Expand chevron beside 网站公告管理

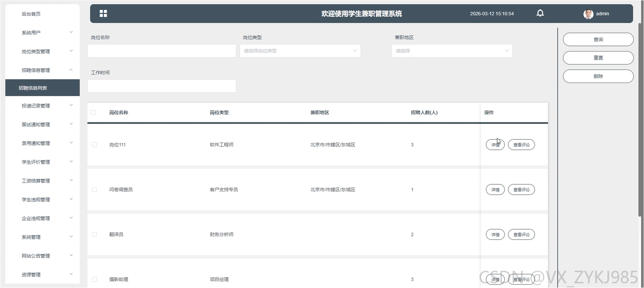(71, 255)
